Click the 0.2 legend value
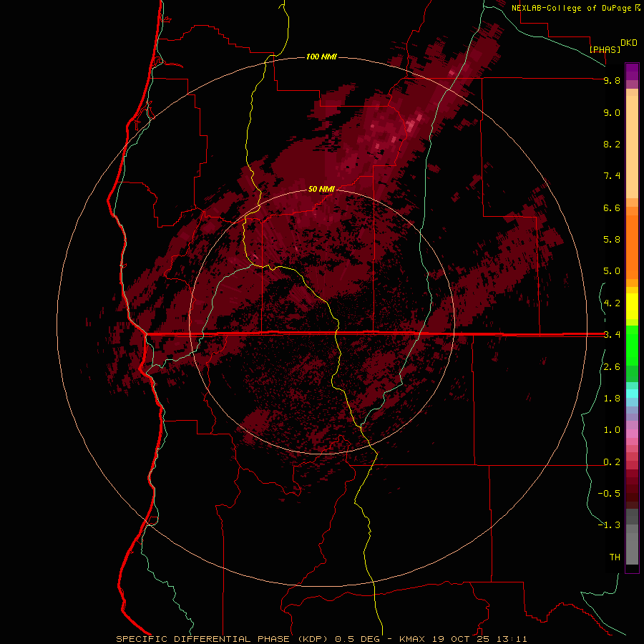Image resolution: width=644 pixels, height=644 pixels. click(x=612, y=462)
